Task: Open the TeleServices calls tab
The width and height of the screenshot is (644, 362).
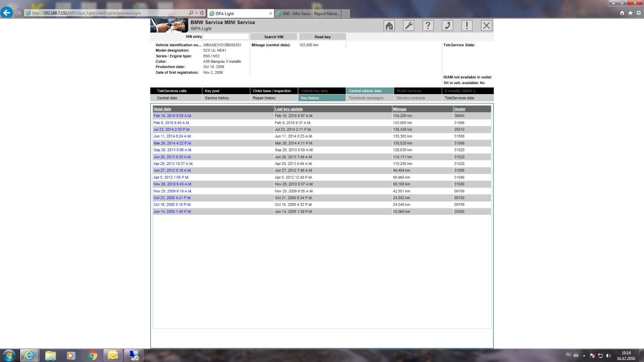Action: point(176,91)
